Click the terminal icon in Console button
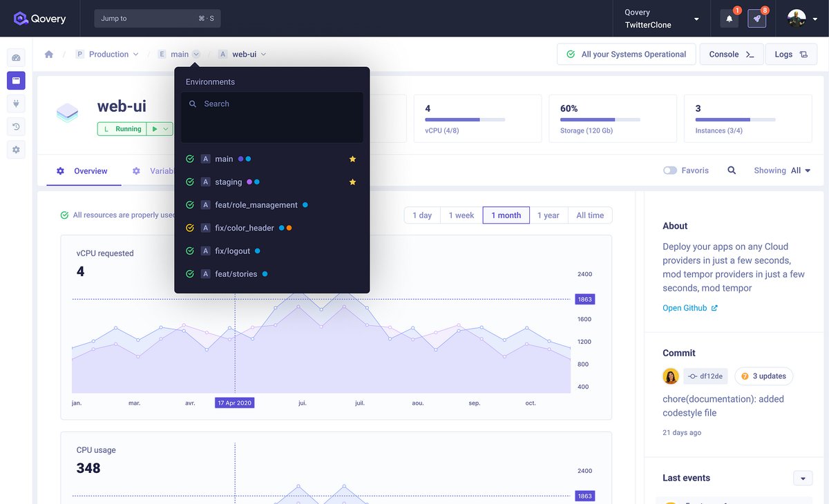The width and height of the screenshot is (829, 504). coord(750,55)
